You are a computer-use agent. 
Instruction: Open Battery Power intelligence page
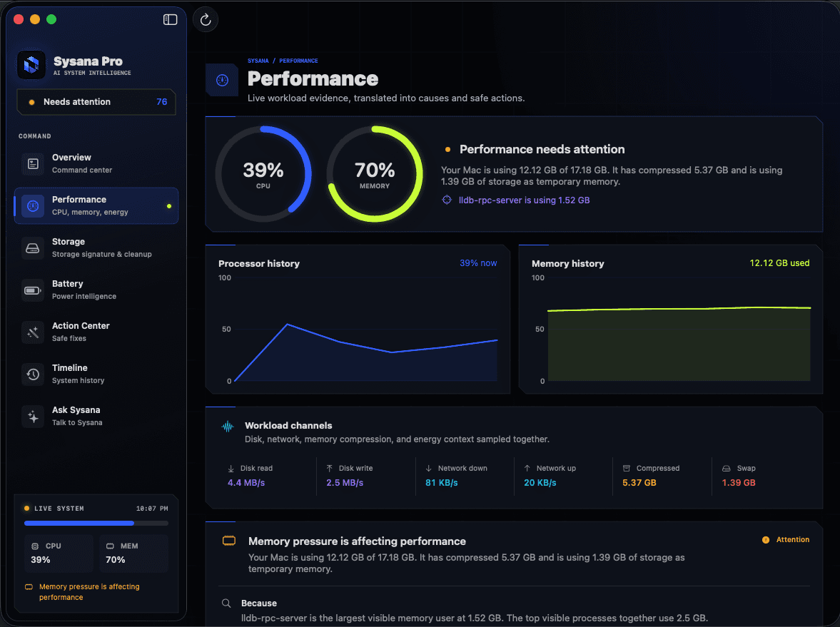(x=96, y=290)
